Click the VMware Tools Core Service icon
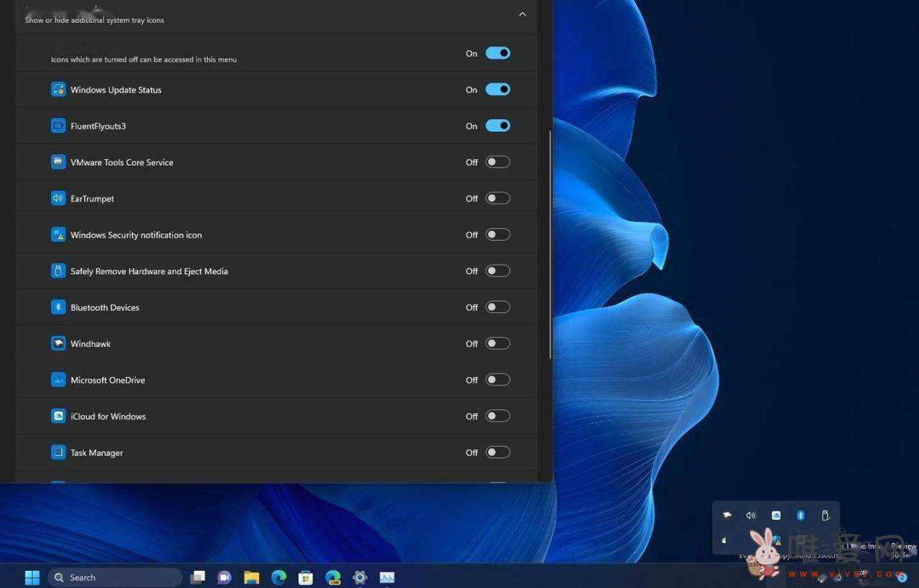 pos(58,162)
